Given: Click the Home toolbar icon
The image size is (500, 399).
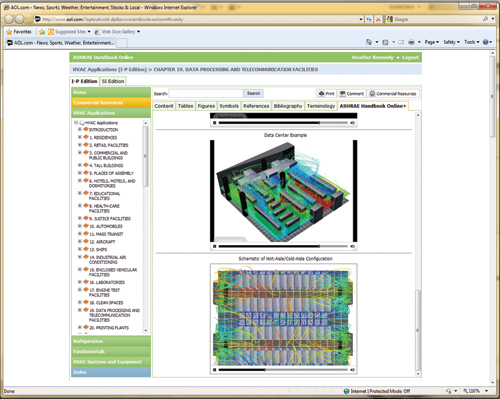Looking at the screenshot, I should click(369, 42).
